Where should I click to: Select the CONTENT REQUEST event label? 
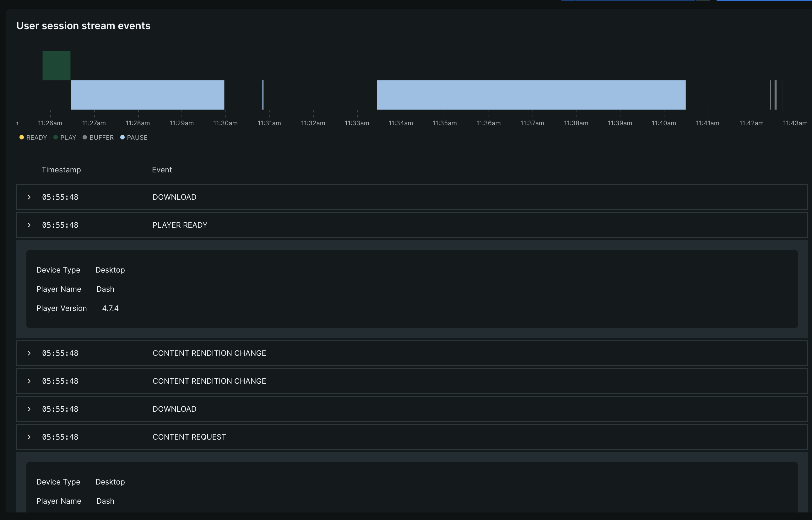coord(189,437)
